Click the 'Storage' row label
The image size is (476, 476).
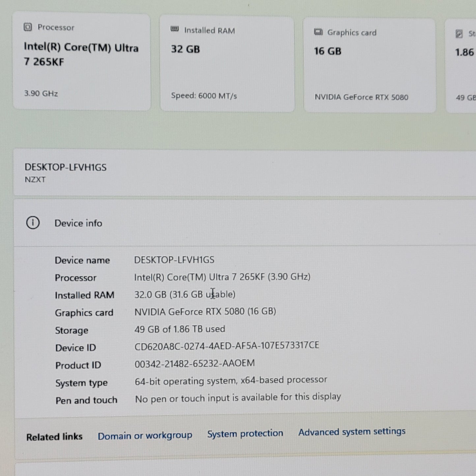coord(71,330)
